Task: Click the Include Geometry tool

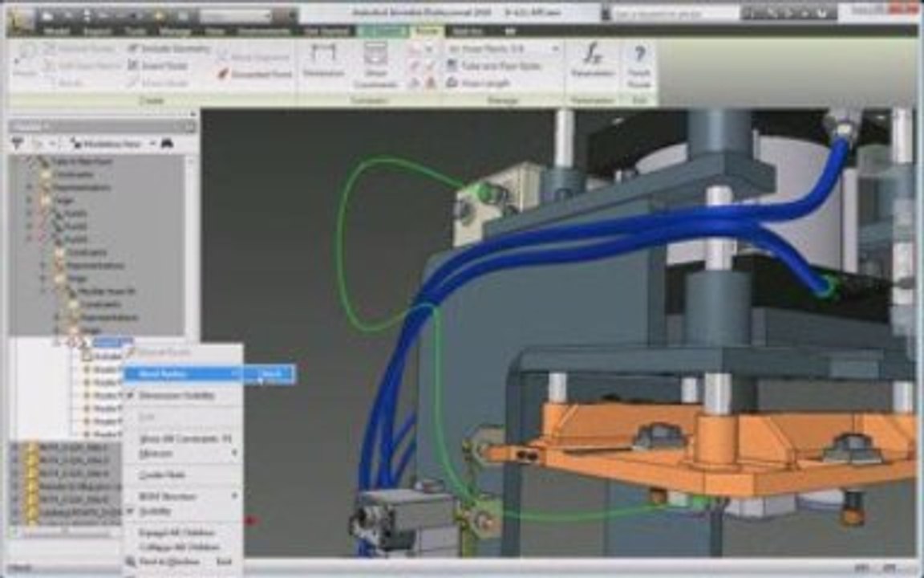Action: pos(170,48)
